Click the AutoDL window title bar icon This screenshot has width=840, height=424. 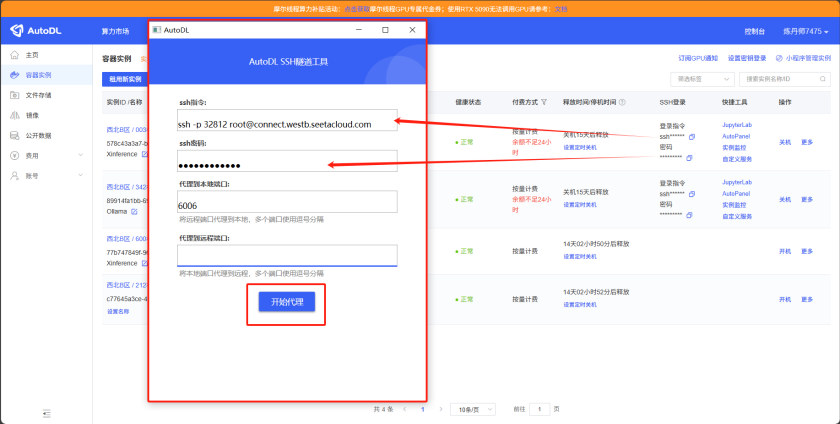[156, 30]
